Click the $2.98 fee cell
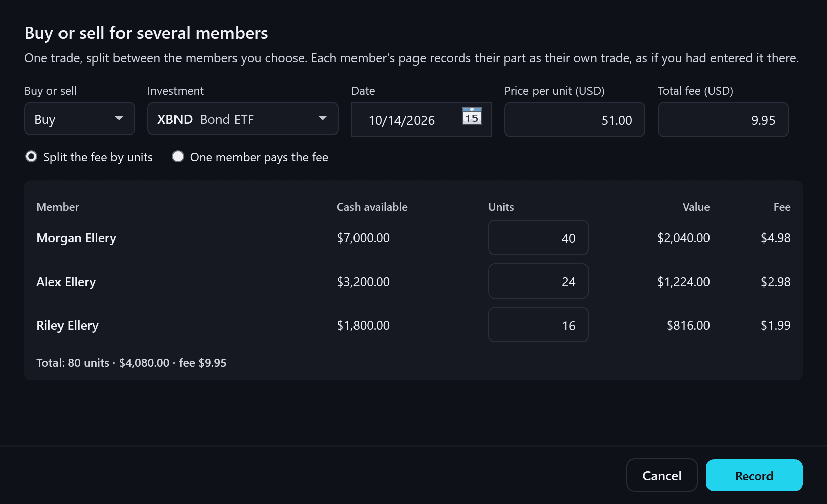Screen dimensions: 827x504 (776, 282)
